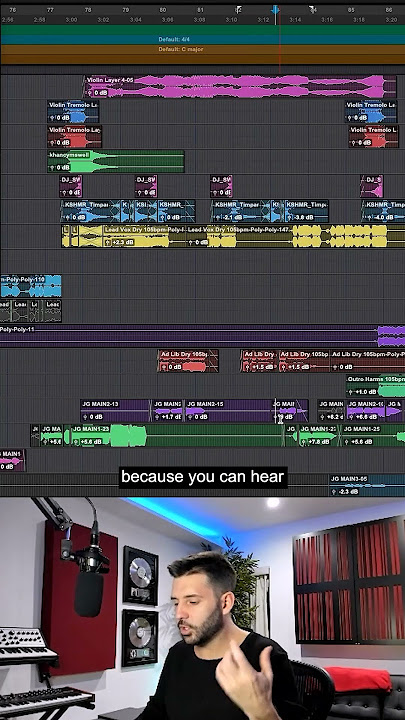Click 3:00 in the minutes-seconds ruler

pos(71,20)
